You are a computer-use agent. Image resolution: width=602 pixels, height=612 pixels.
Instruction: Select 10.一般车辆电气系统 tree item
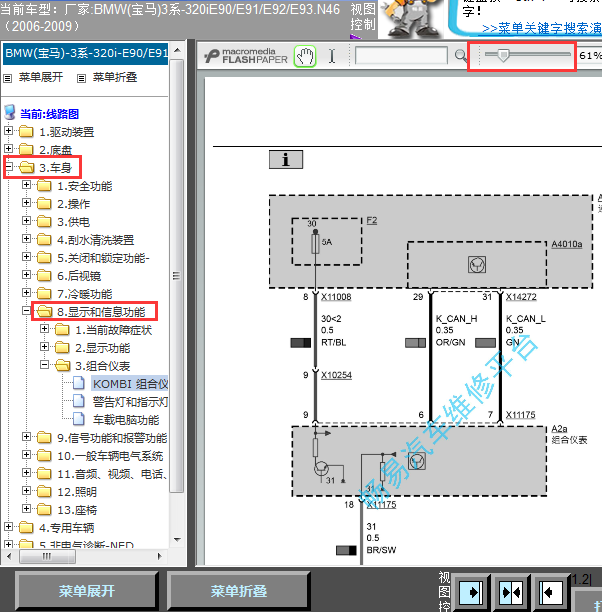pos(110,455)
